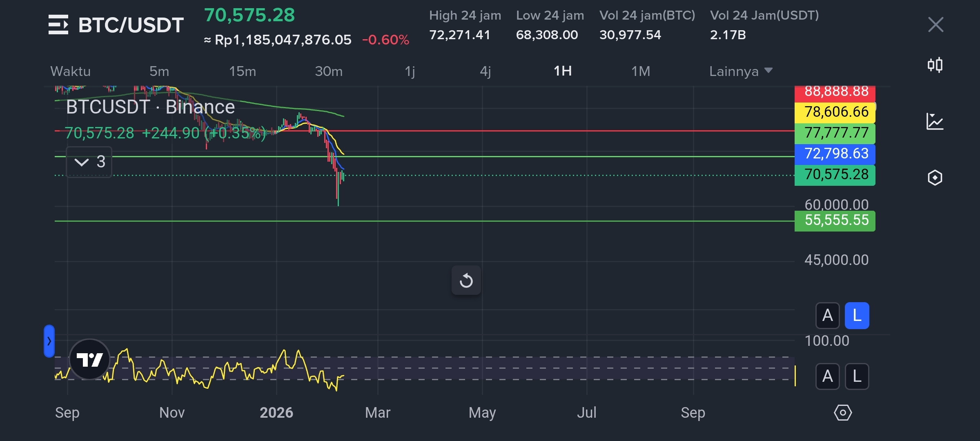980x441 pixels.
Task: Switch to the 5m timeframe
Action: tap(159, 71)
